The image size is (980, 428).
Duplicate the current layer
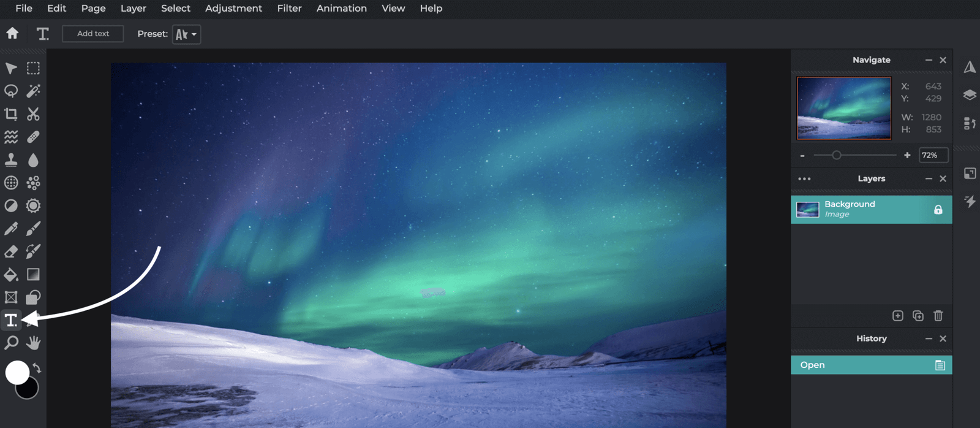coord(918,316)
